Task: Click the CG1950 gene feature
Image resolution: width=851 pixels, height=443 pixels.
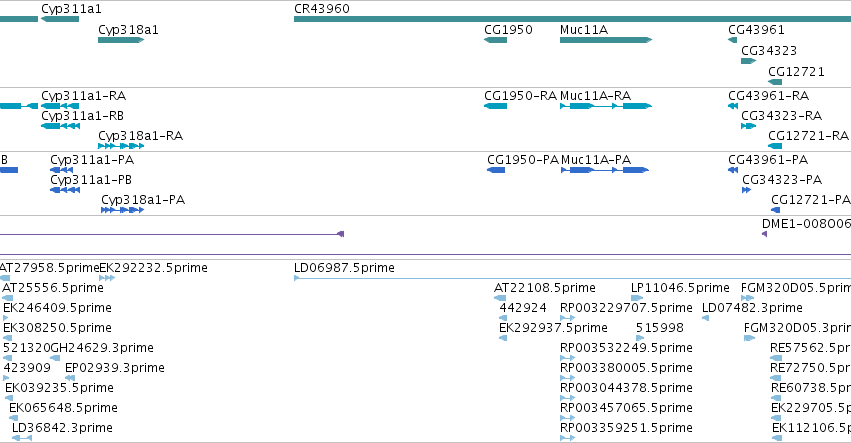Action: click(x=496, y=40)
